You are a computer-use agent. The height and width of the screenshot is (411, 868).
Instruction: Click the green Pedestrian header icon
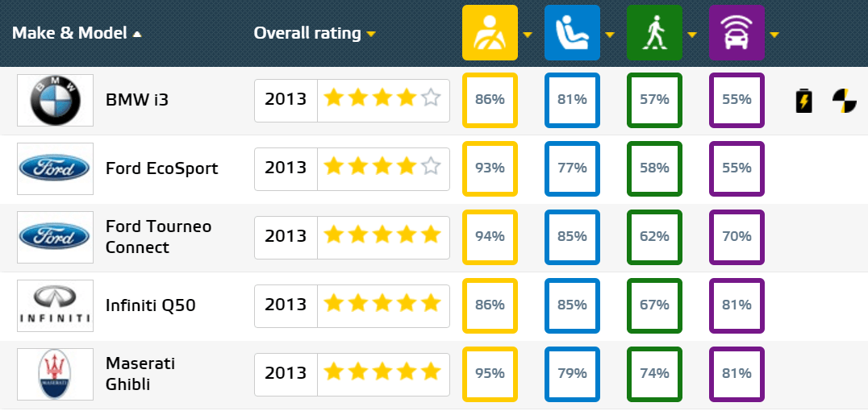coord(654,32)
